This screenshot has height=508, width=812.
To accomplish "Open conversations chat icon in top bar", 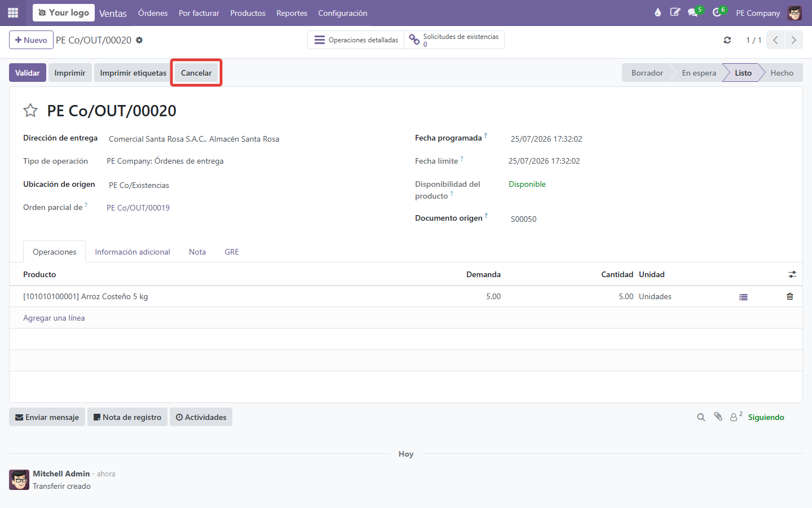I will click(694, 12).
